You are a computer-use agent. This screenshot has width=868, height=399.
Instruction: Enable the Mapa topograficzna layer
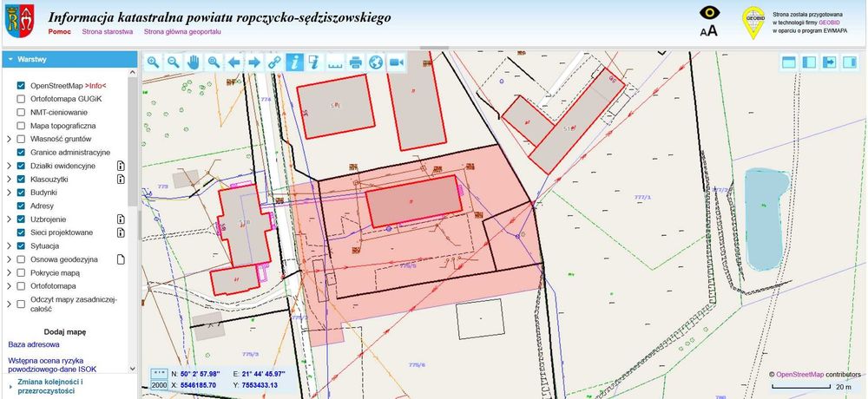[21, 126]
